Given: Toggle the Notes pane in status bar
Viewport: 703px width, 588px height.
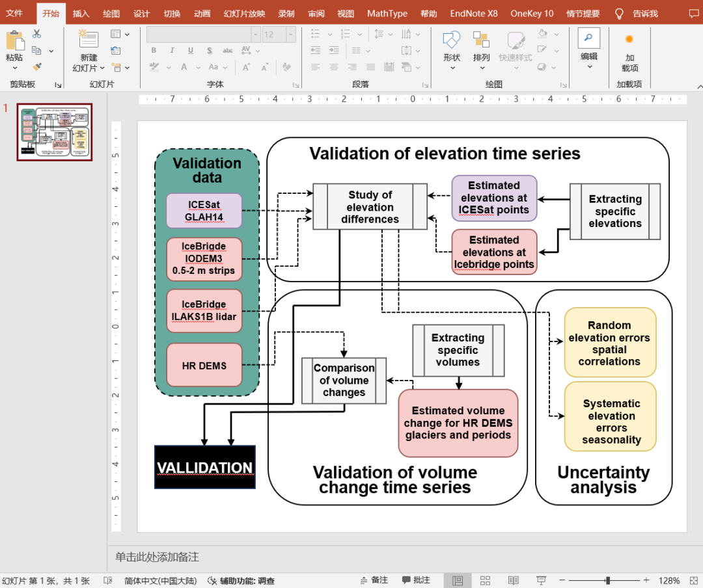Looking at the screenshot, I should pyautogui.click(x=374, y=580).
